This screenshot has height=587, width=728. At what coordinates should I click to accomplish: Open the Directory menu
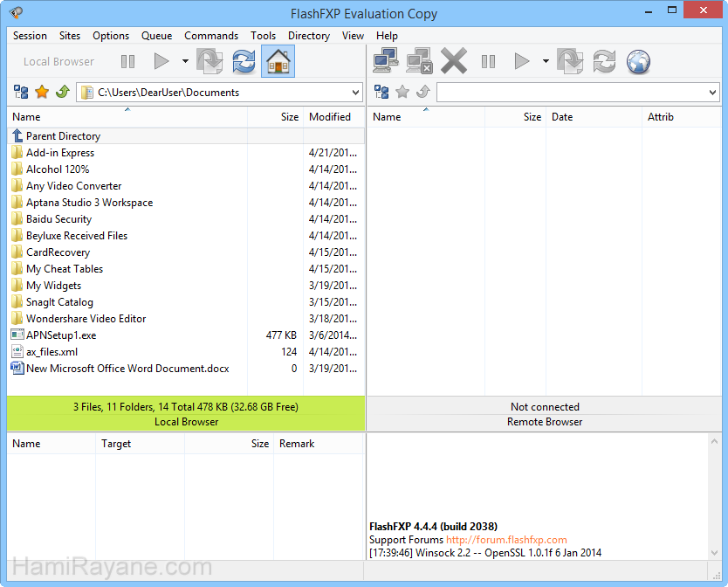click(x=309, y=36)
